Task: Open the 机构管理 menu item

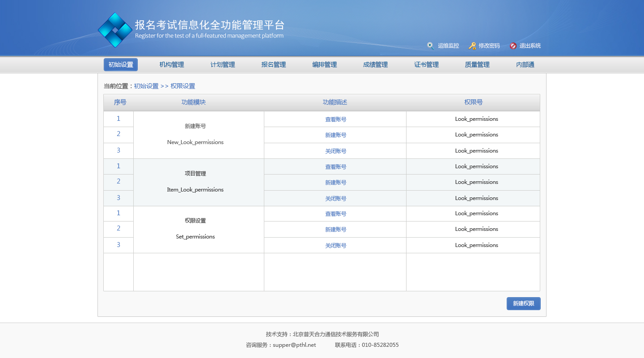Action: coord(172,64)
